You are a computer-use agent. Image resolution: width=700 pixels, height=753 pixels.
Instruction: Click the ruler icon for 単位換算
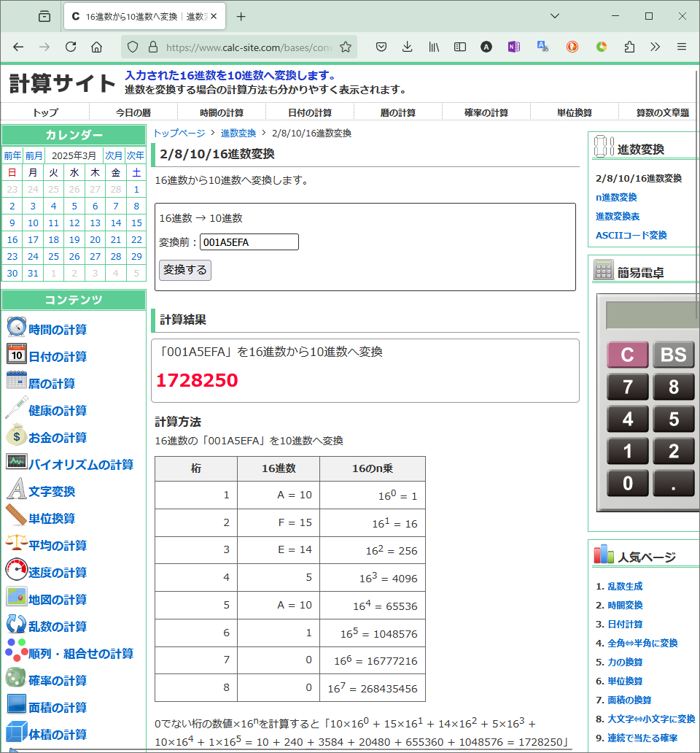coord(16,515)
